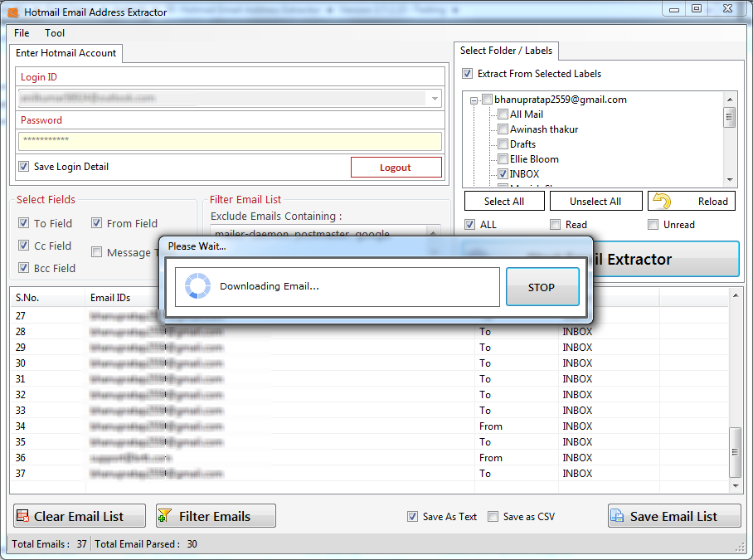Check the Ellie Bloom label checkbox
Viewport: 753px width, 560px height.
click(503, 159)
